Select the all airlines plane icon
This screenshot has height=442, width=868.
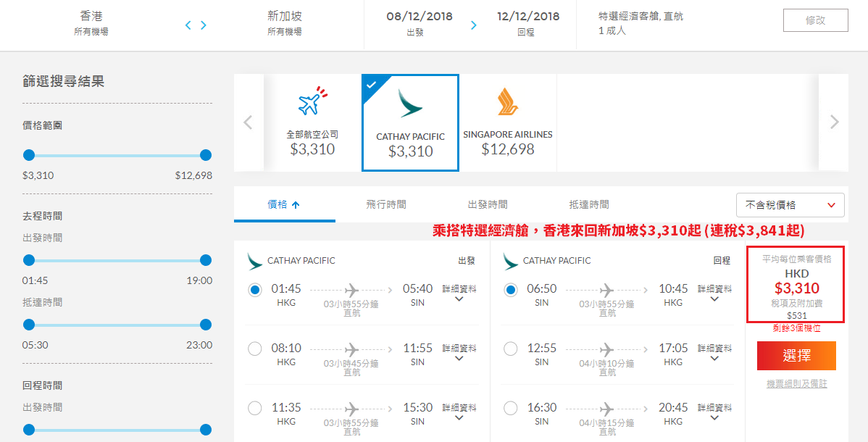[312, 101]
